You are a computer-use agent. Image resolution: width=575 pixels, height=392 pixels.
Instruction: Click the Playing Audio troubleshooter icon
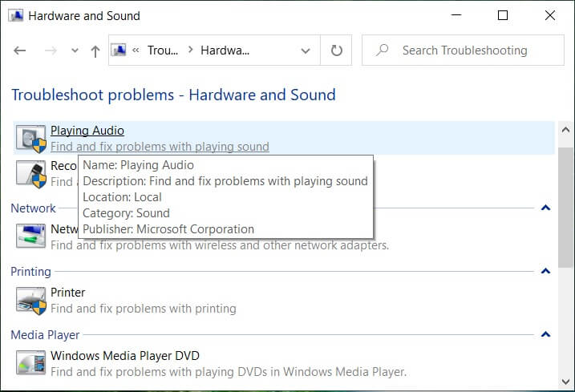[x=31, y=139]
